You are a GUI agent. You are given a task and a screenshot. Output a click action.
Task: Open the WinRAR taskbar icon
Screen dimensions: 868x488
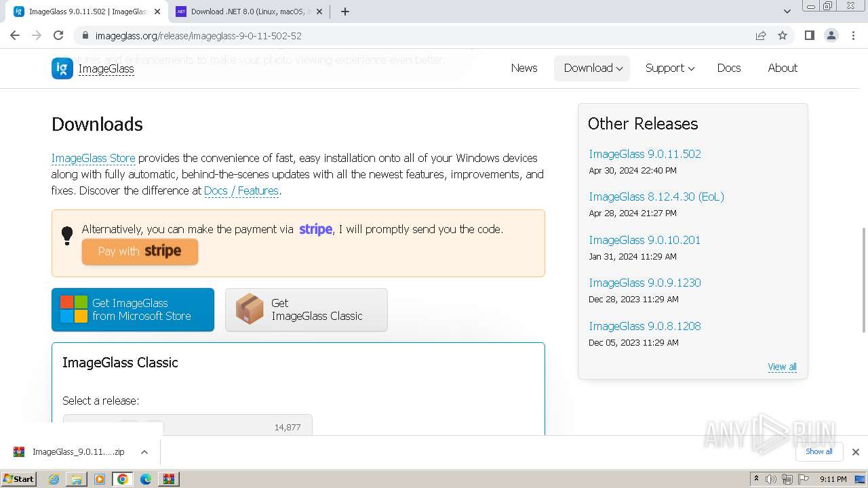click(168, 479)
